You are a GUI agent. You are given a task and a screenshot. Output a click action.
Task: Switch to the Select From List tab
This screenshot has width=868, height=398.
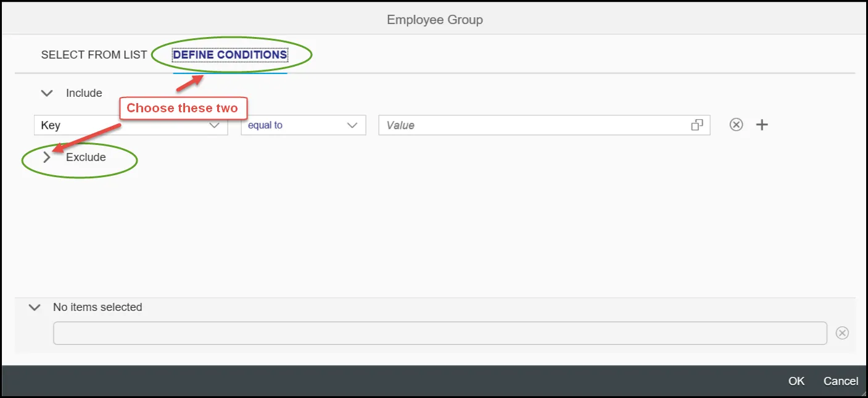pos(94,55)
